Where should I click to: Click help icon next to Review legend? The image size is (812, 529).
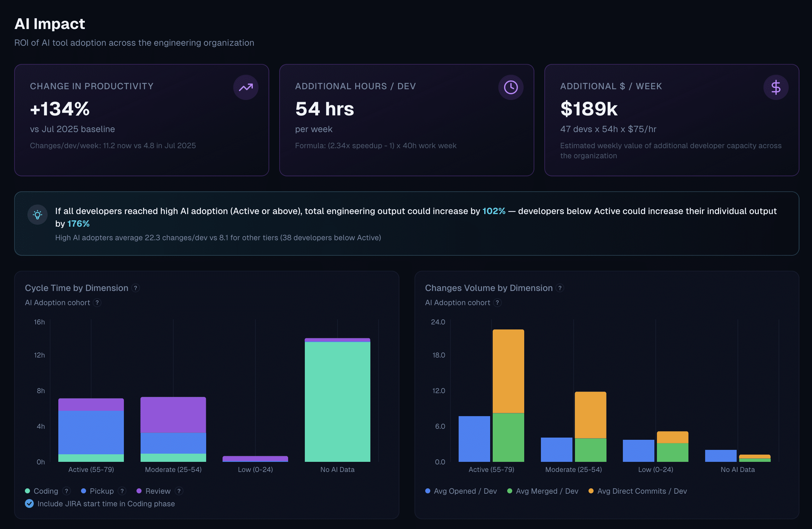(x=179, y=491)
